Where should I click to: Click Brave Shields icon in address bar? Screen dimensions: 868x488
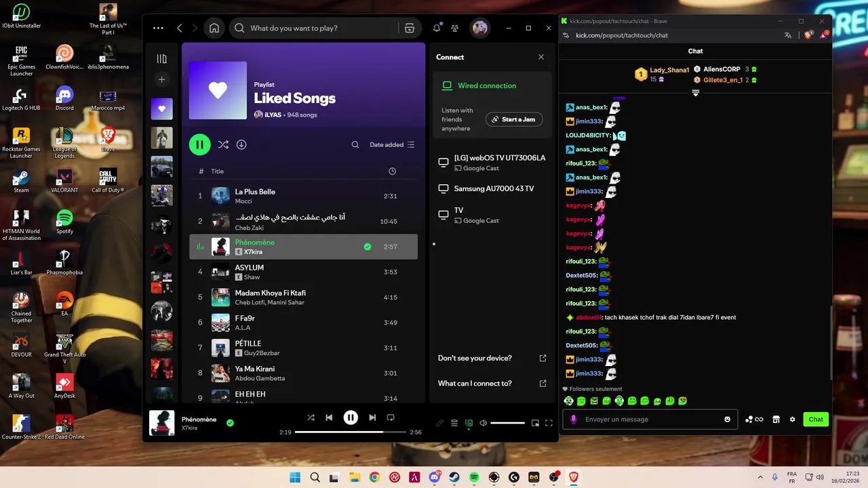click(808, 35)
